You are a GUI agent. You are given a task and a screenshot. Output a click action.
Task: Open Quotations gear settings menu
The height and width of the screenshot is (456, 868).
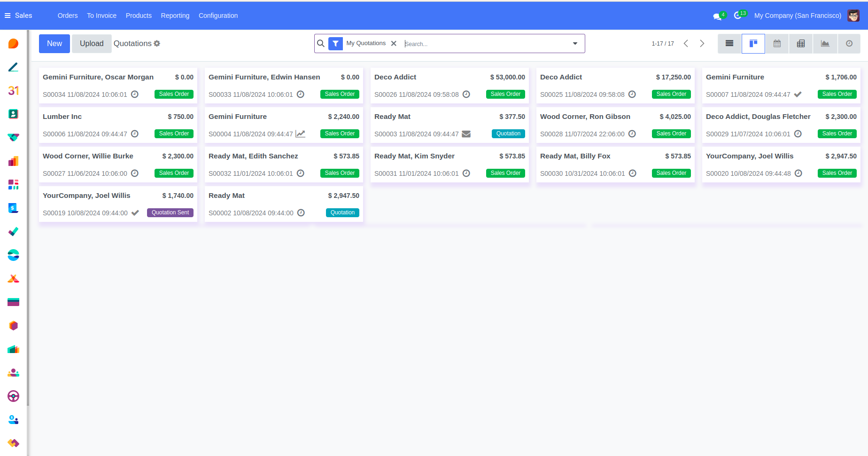coord(157,44)
